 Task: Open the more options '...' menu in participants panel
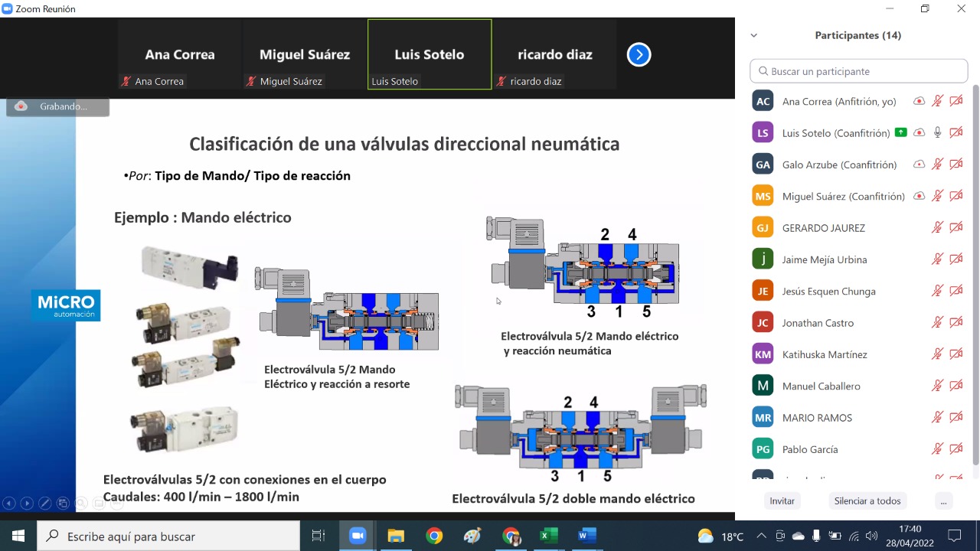[943, 501]
